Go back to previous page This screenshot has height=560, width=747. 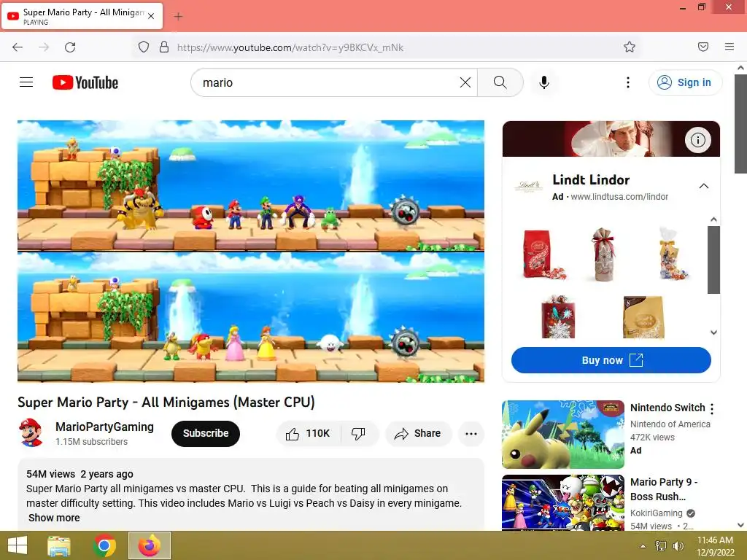coord(18,47)
